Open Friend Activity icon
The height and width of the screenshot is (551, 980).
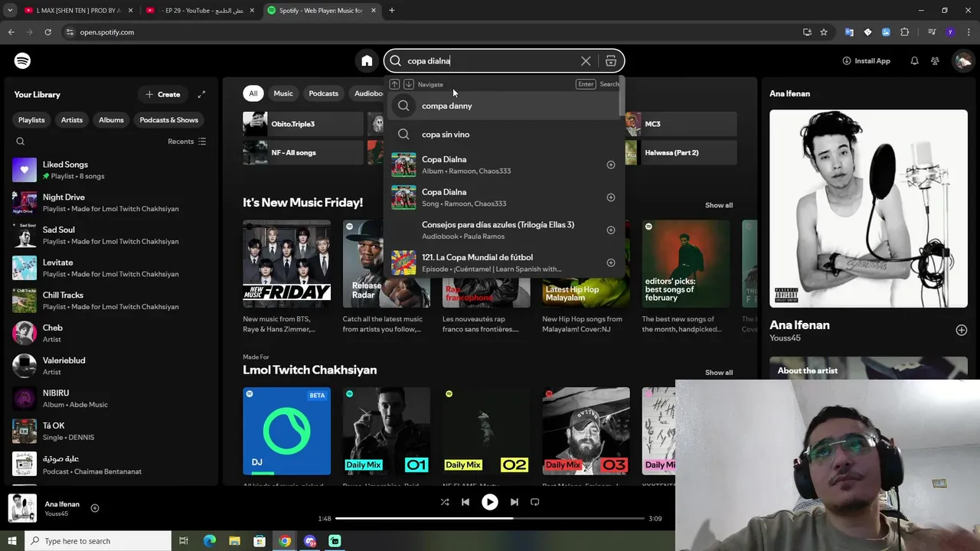click(x=935, y=61)
